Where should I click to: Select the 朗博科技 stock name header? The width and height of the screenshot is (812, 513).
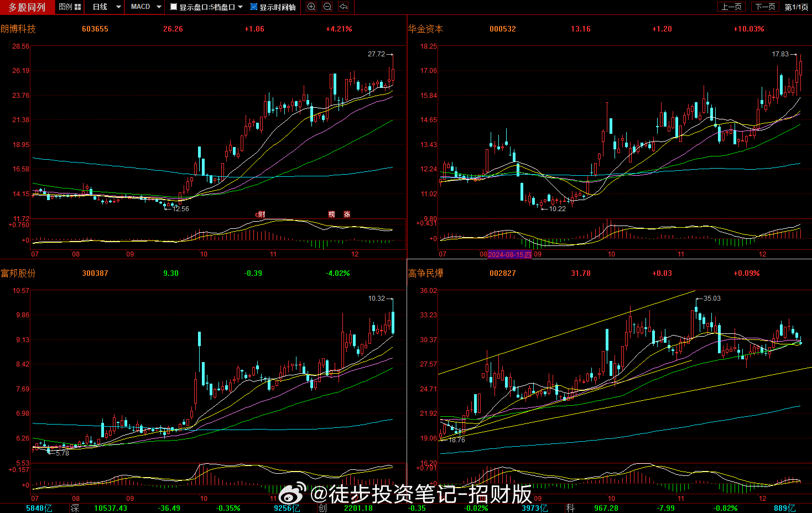(x=18, y=29)
